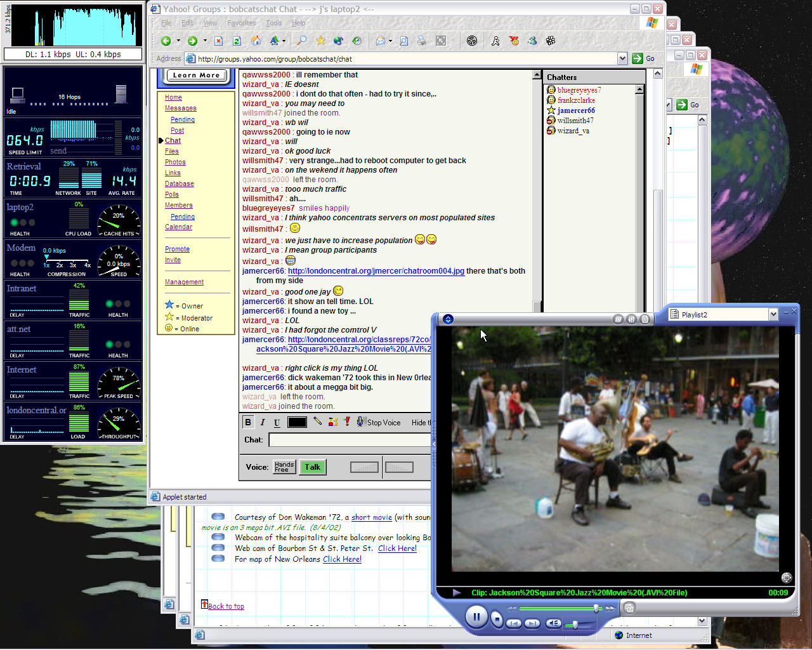Click the running man icon in toolbar
Screen dimensions: 812x650
point(495,41)
